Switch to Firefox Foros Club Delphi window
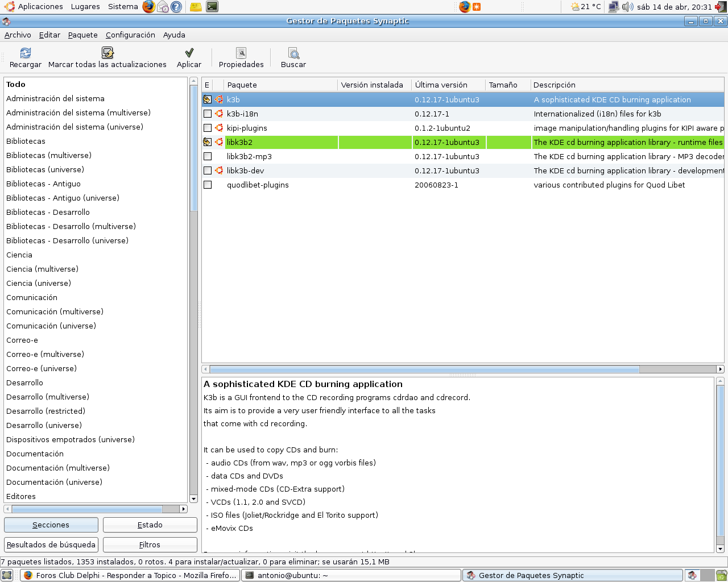The height and width of the screenshot is (582, 728). tap(130, 575)
